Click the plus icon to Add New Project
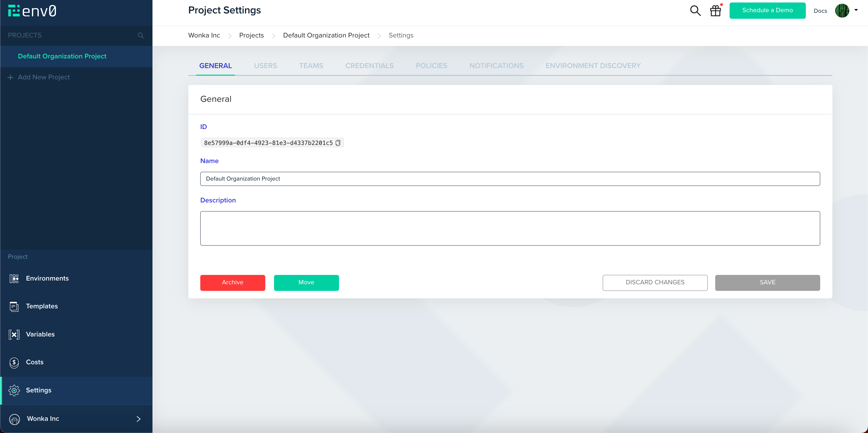Viewport: 868px width, 433px height. pos(10,77)
